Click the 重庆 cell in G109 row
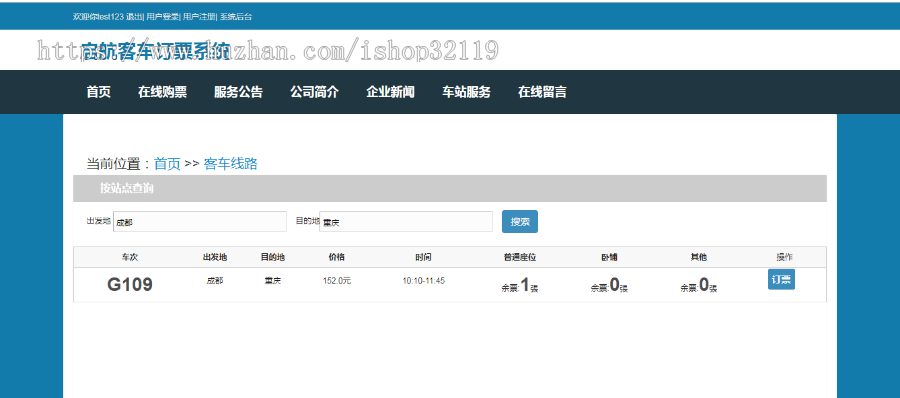Viewport: 900px width, 398px height. [273, 281]
